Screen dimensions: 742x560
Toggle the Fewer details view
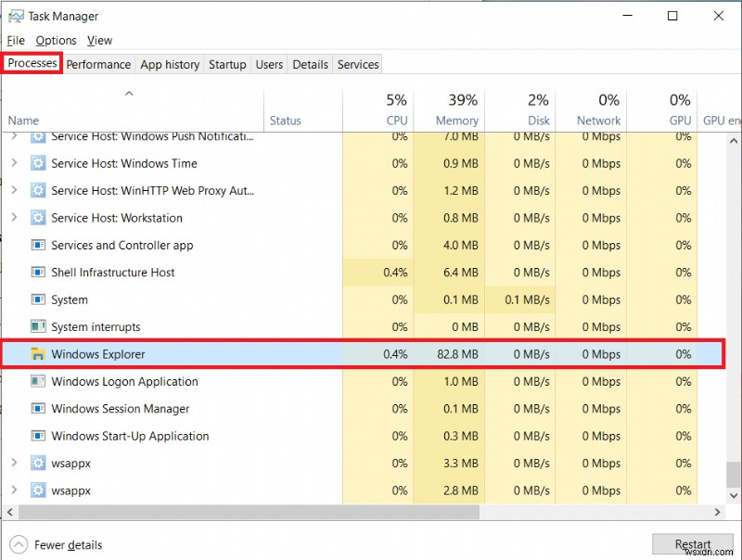pyautogui.click(x=54, y=544)
